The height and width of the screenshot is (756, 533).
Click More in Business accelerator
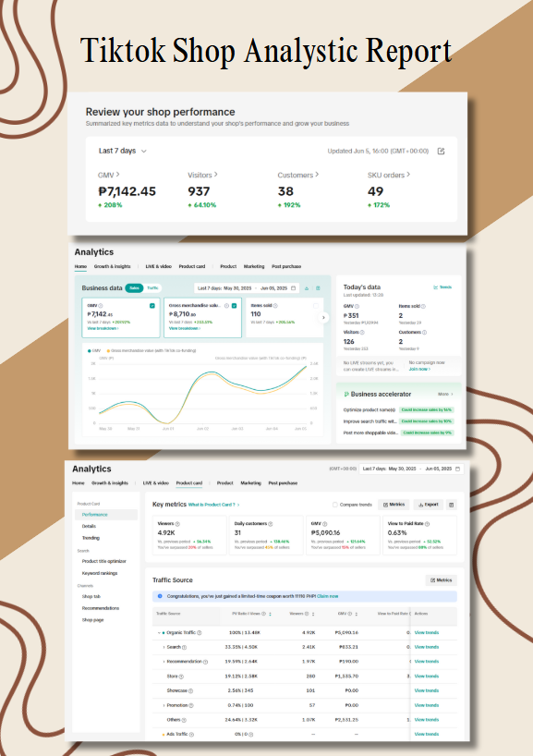445,394
